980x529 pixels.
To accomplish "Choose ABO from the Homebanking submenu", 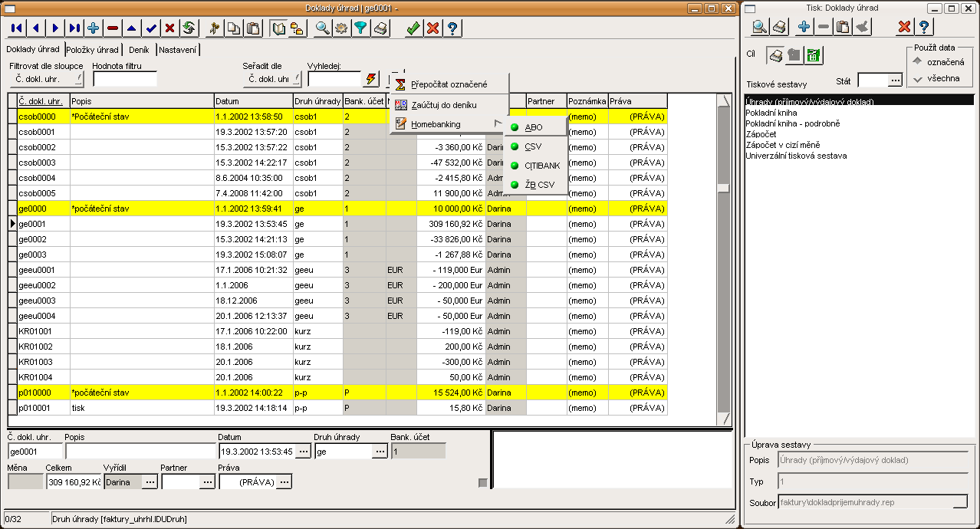I will [534, 127].
